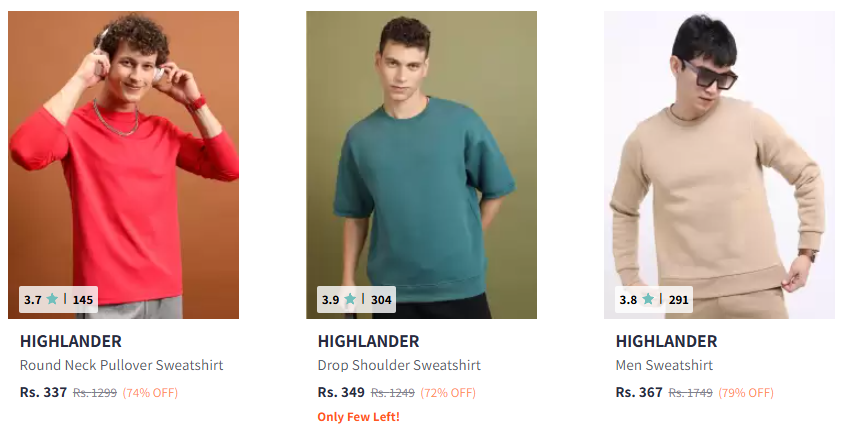This screenshot has width=859, height=448.
Task: Open the teal Drop Shoulder Sweatshirt image
Action: pyautogui.click(x=421, y=165)
